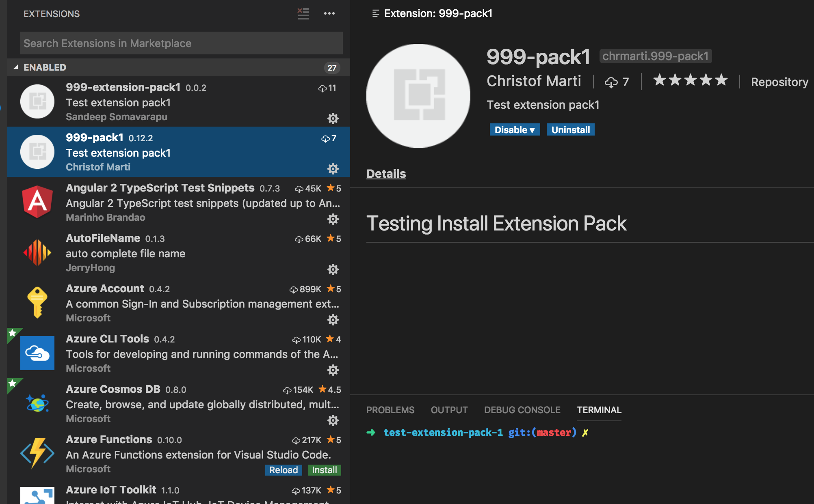Focus the Search Extensions in Marketplace field

point(182,43)
